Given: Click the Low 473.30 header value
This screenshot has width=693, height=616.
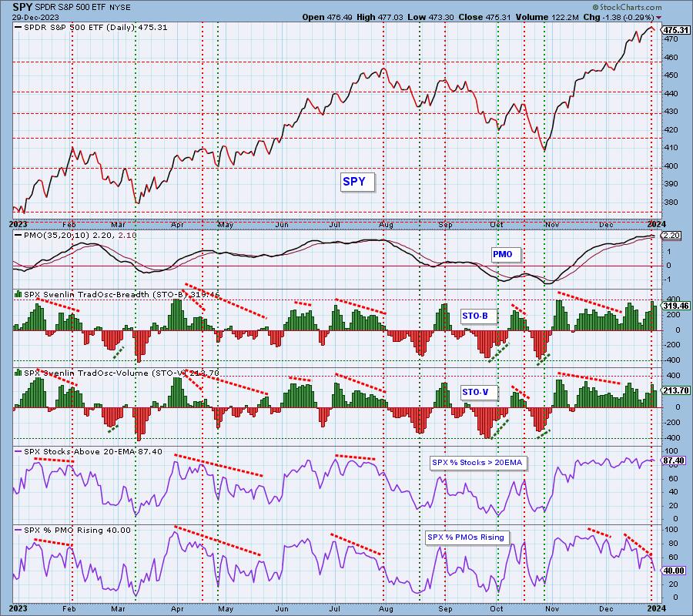Looking at the screenshot, I should coord(431,17).
